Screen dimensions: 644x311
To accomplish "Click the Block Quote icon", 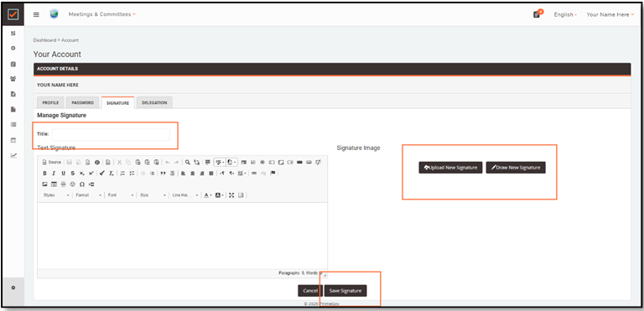I will pos(163,174).
